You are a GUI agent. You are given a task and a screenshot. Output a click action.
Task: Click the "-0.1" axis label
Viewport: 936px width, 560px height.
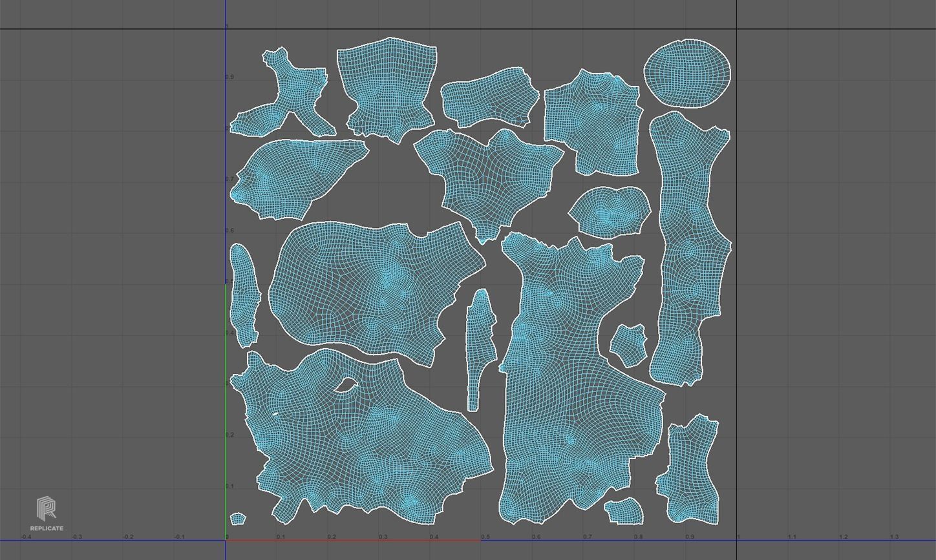pos(179,537)
